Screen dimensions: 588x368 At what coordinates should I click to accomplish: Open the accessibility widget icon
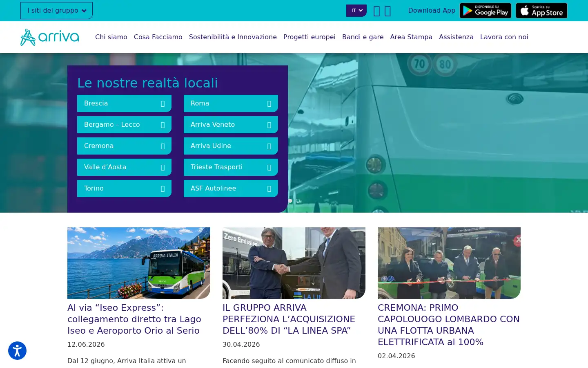[x=17, y=351]
